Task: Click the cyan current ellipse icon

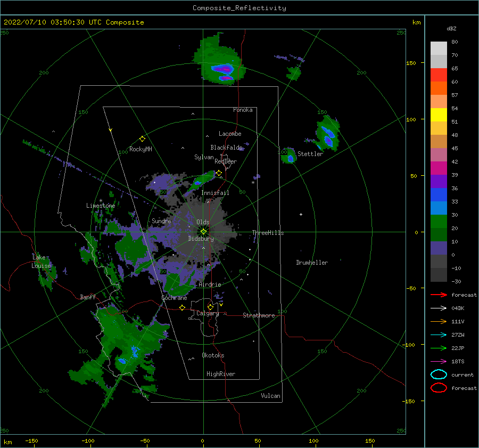Action: click(439, 374)
